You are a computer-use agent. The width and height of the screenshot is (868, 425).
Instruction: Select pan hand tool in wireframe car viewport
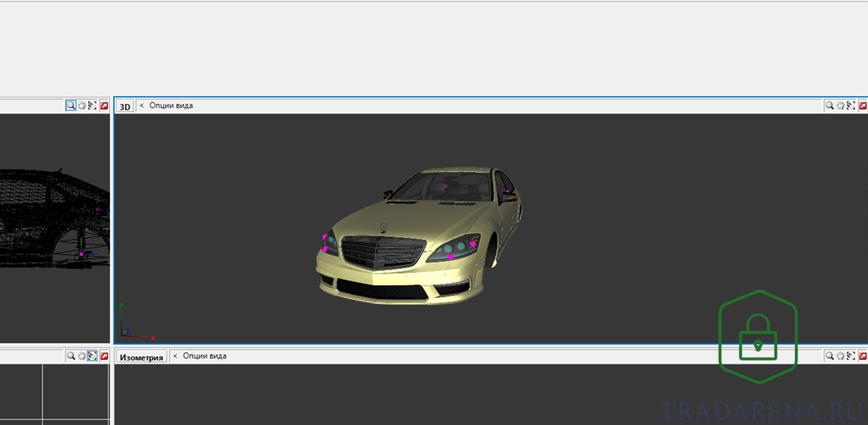(x=81, y=106)
